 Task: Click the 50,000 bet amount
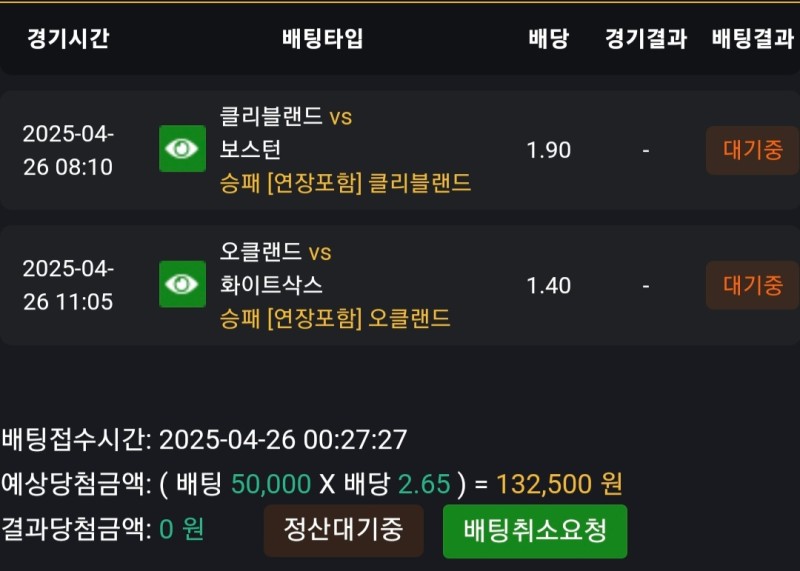271,484
